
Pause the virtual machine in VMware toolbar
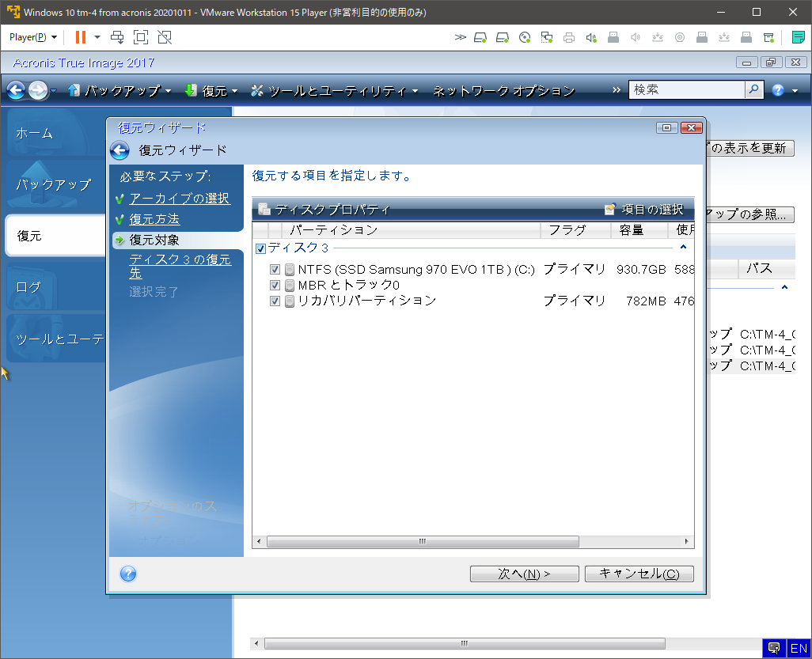coord(80,37)
